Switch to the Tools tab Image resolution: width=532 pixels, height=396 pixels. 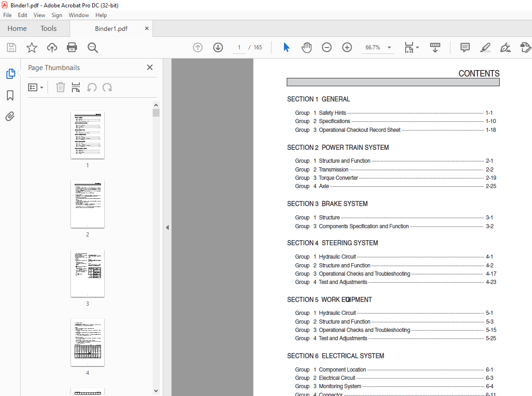tap(48, 29)
